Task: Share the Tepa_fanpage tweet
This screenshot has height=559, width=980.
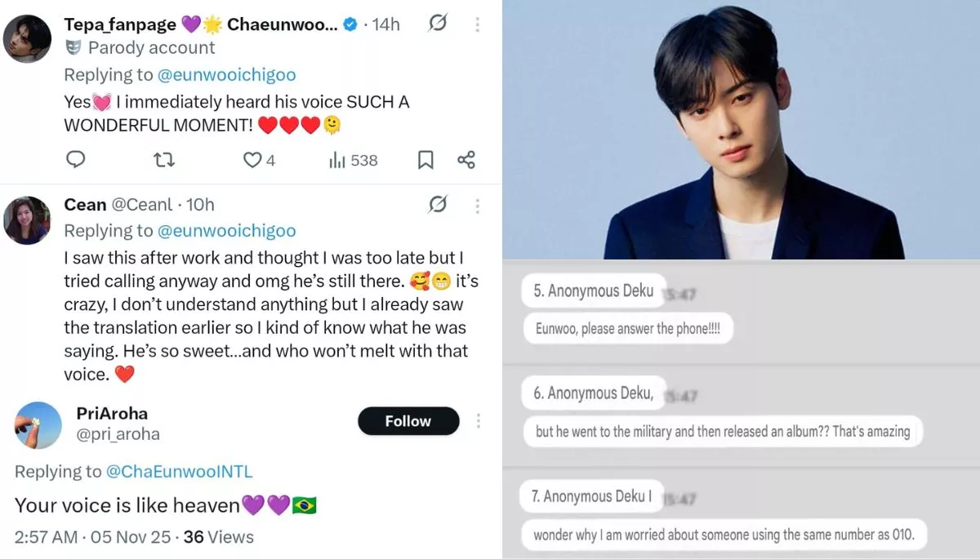Action: point(466,160)
